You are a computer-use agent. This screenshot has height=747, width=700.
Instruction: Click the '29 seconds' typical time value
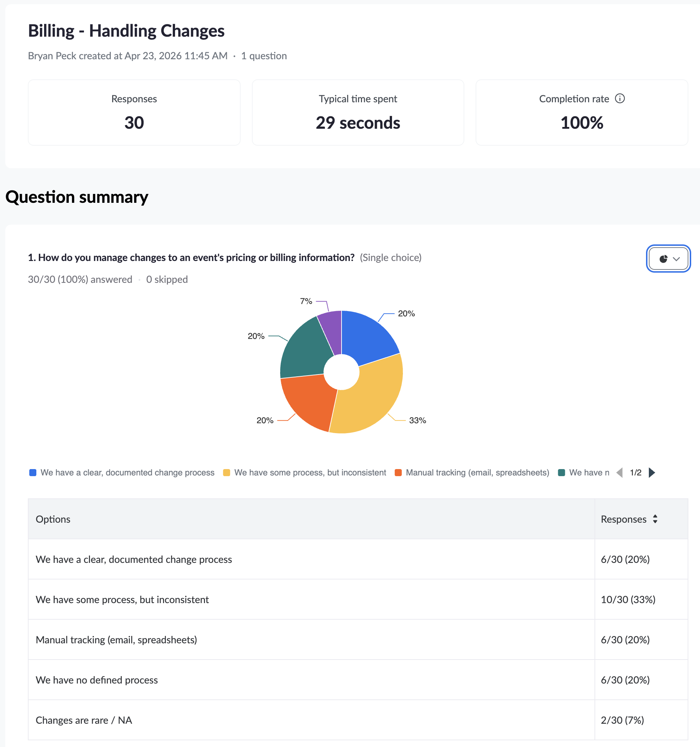pos(358,123)
